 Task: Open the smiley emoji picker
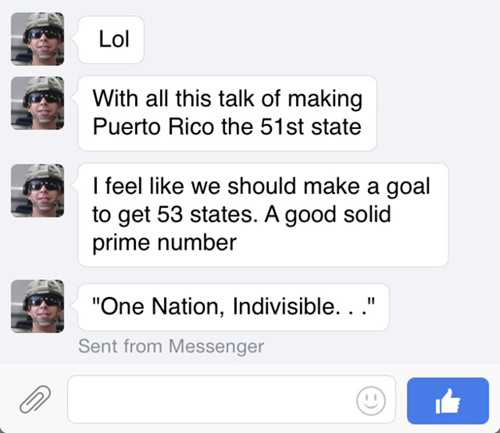(371, 400)
